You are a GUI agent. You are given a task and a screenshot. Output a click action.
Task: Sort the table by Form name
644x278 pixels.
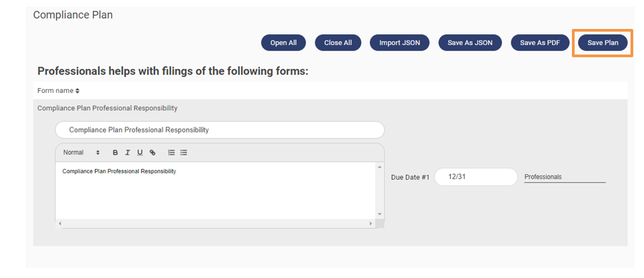coord(59,90)
